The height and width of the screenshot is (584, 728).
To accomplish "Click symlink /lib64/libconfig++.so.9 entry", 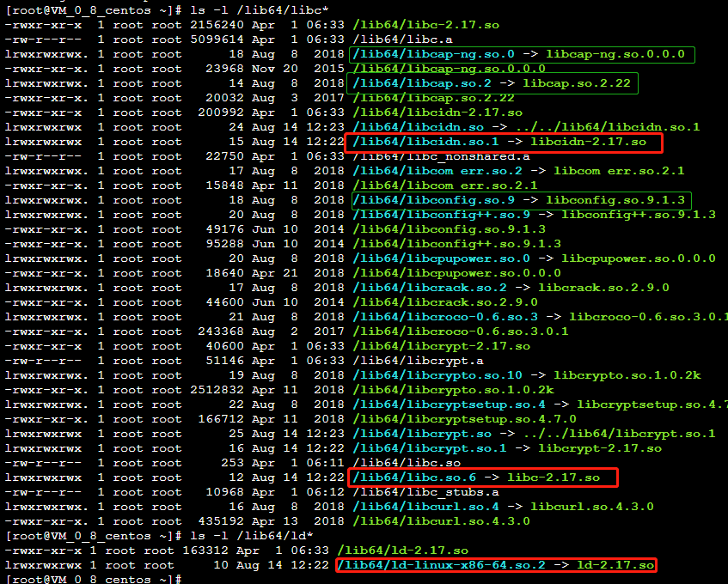I will [x=534, y=215].
